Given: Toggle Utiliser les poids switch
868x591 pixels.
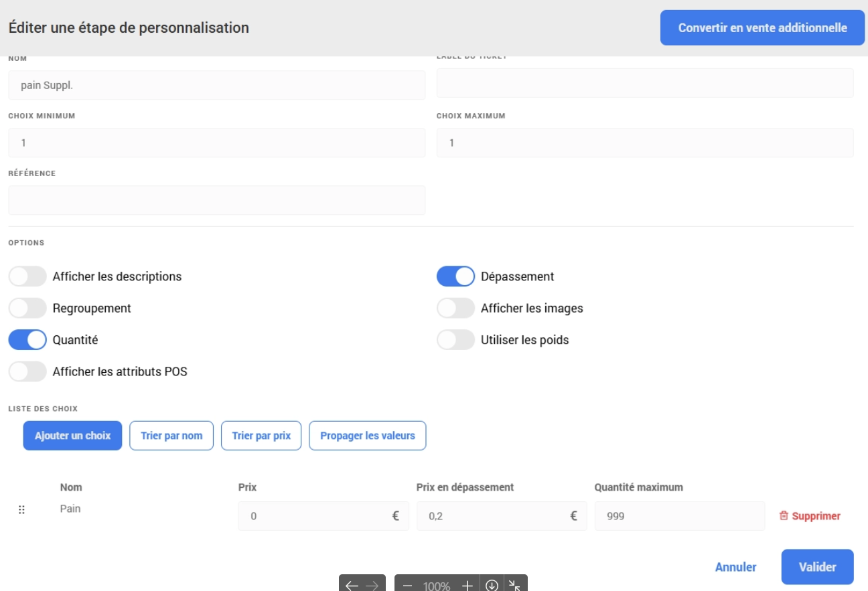Looking at the screenshot, I should coord(455,340).
